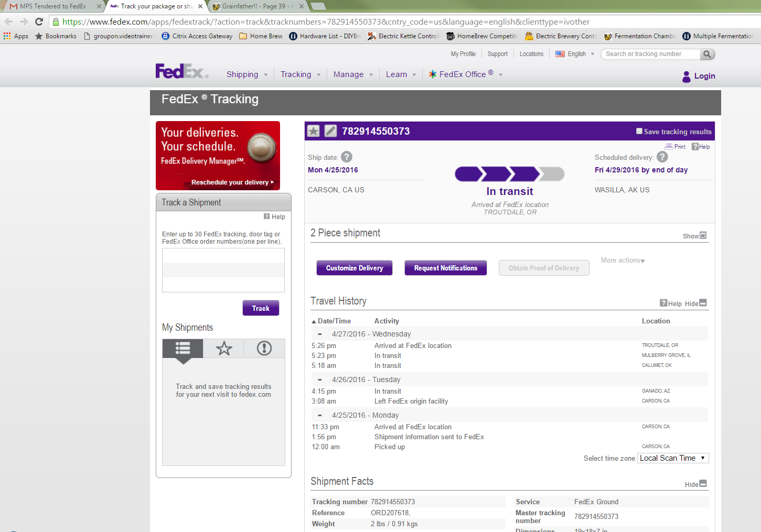Click the browser back arrow
Viewport: 761px width, 532px height.
[8, 21]
